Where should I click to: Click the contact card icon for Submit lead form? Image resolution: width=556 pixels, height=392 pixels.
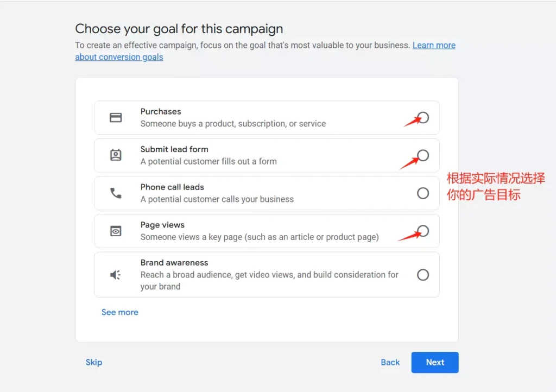point(115,155)
